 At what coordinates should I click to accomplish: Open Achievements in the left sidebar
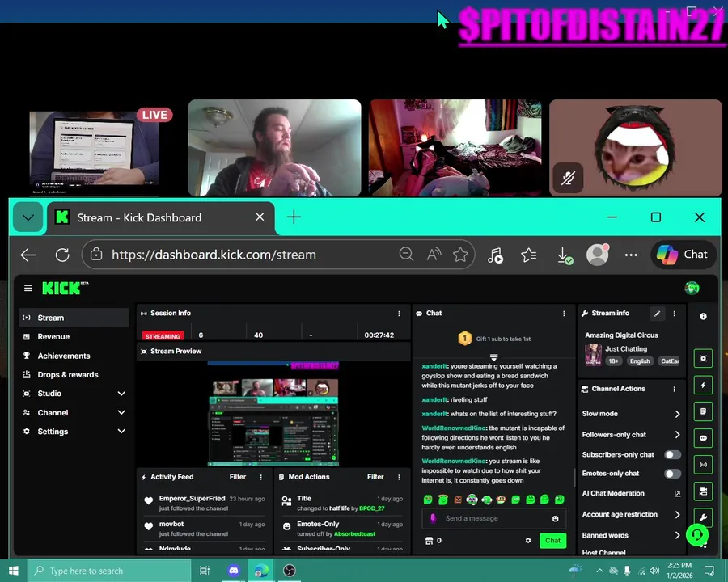pyautogui.click(x=74, y=356)
